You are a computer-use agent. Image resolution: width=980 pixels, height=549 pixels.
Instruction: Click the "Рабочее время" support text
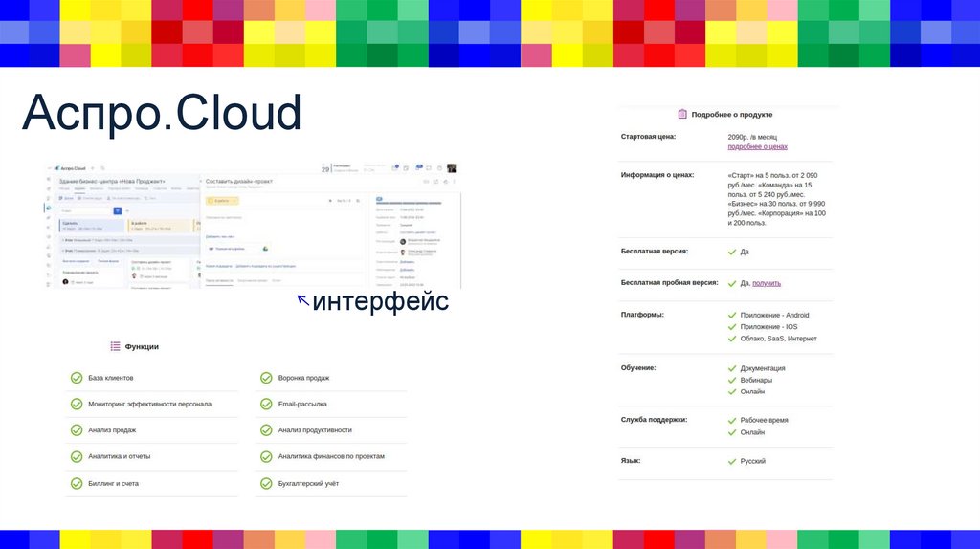[764, 420]
